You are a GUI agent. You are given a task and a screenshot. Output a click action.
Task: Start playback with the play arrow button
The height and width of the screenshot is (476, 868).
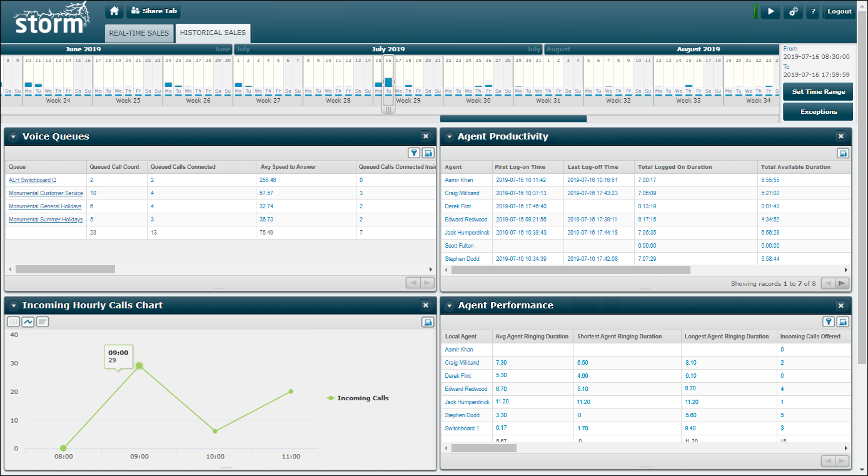pos(770,11)
